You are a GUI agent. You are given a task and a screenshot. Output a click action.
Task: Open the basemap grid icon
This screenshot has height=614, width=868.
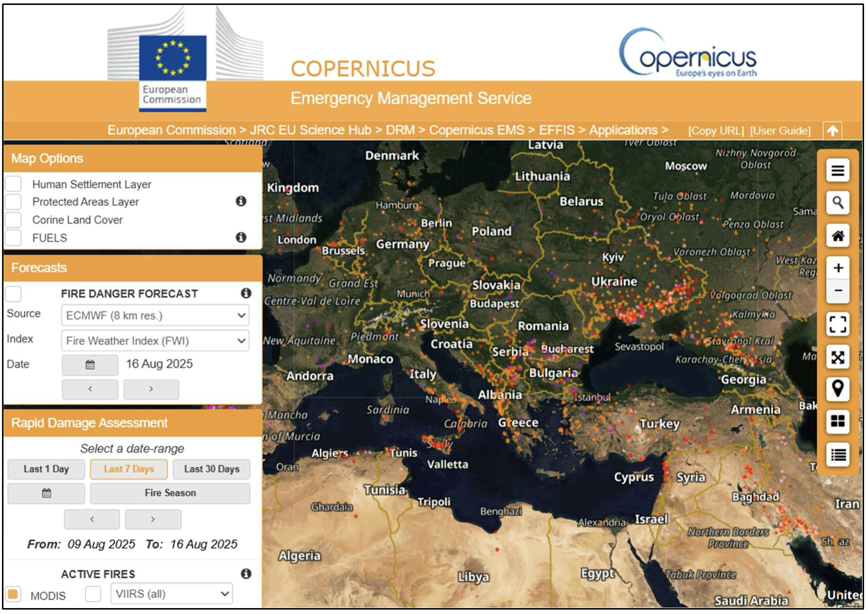coord(837,421)
